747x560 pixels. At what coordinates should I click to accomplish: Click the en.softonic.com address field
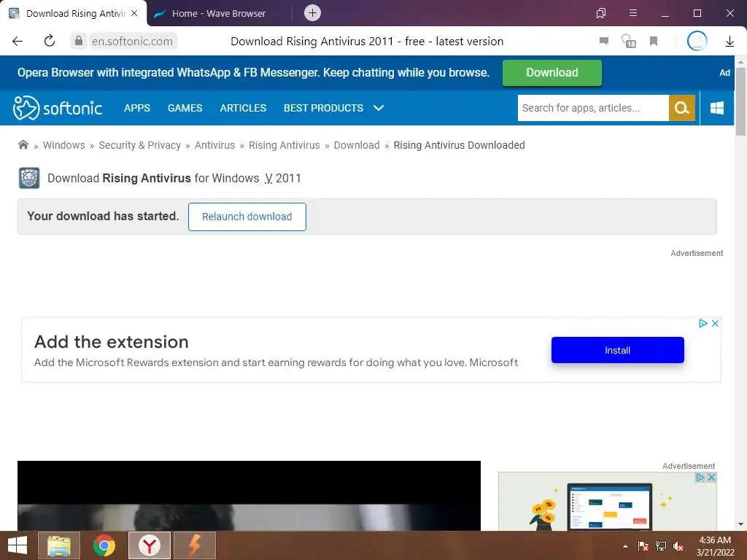tap(132, 41)
